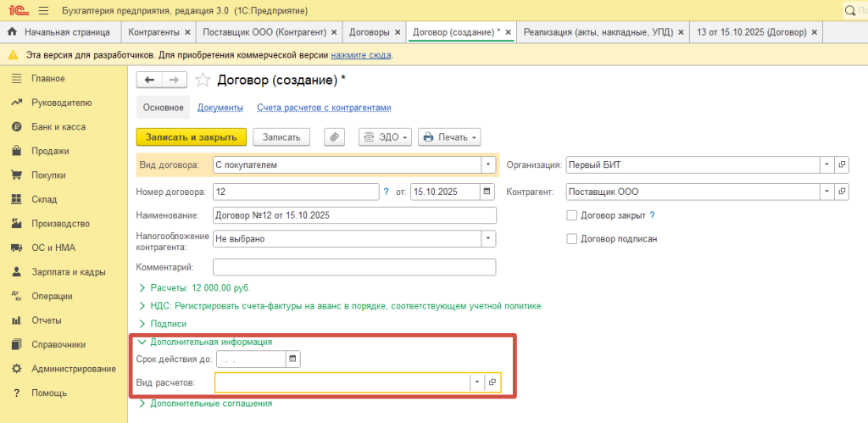Click the Записать и закрыть button
The image size is (868, 423).
click(191, 136)
